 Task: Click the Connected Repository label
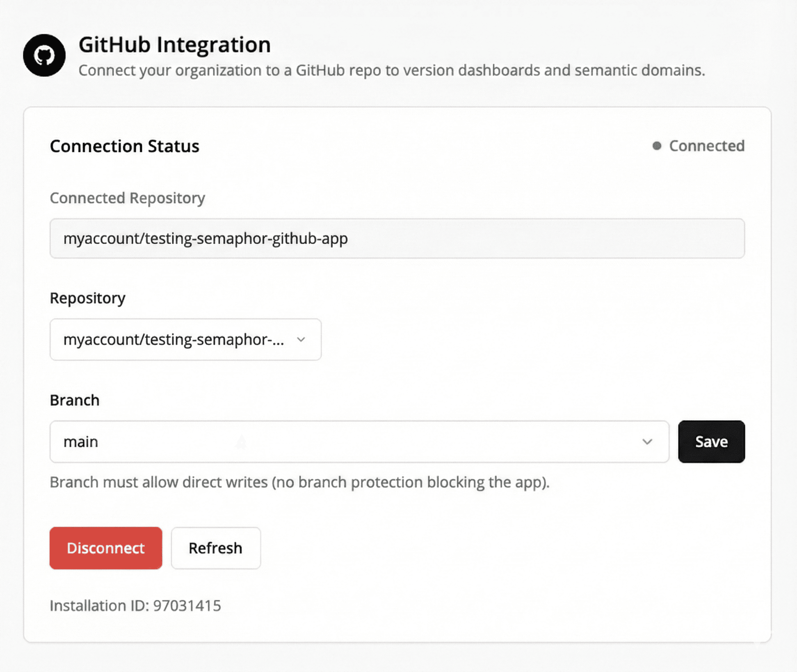tap(127, 198)
